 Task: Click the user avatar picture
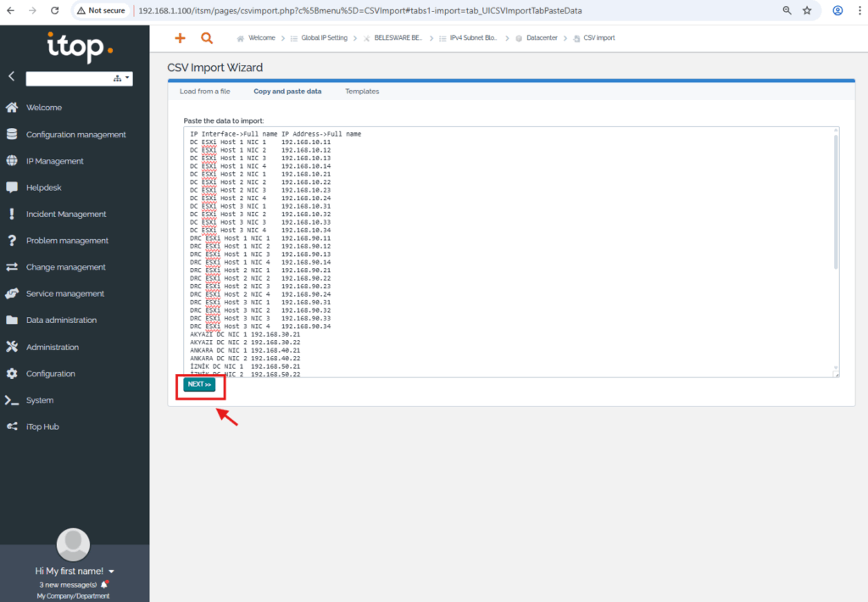point(73,543)
